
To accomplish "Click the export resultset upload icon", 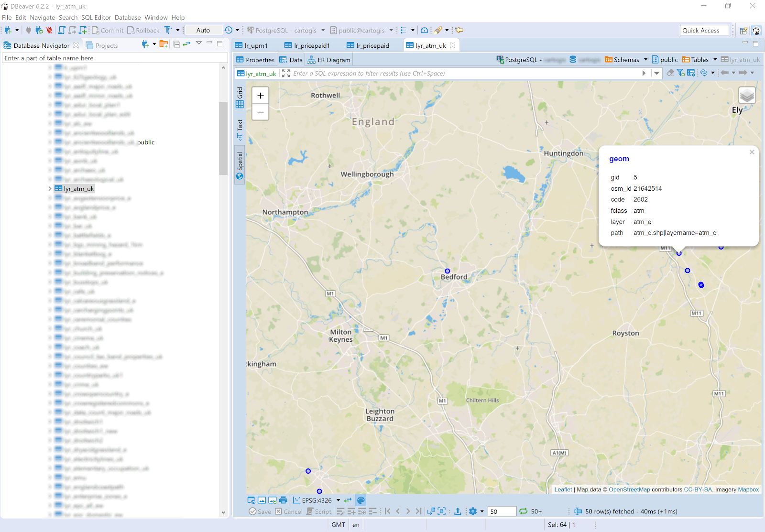I will (x=458, y=511).
